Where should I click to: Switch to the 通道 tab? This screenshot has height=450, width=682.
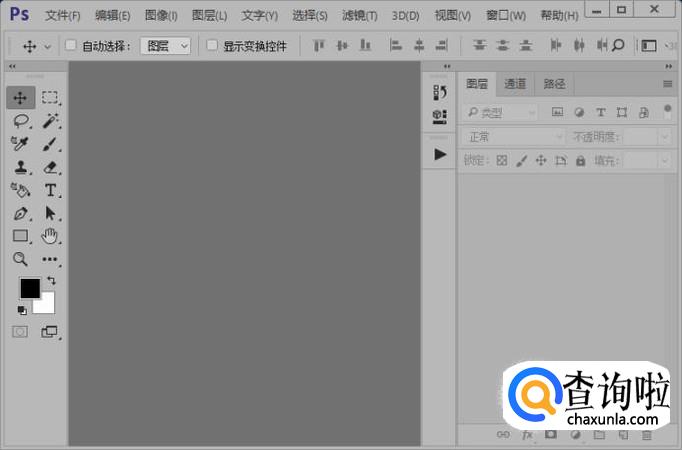(515, 84)
